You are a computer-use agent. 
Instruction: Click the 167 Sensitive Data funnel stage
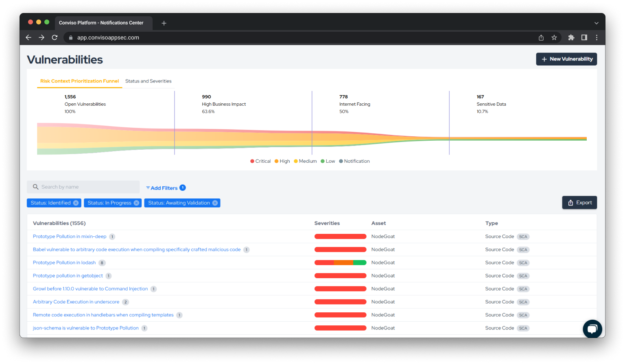pos(491,104)
